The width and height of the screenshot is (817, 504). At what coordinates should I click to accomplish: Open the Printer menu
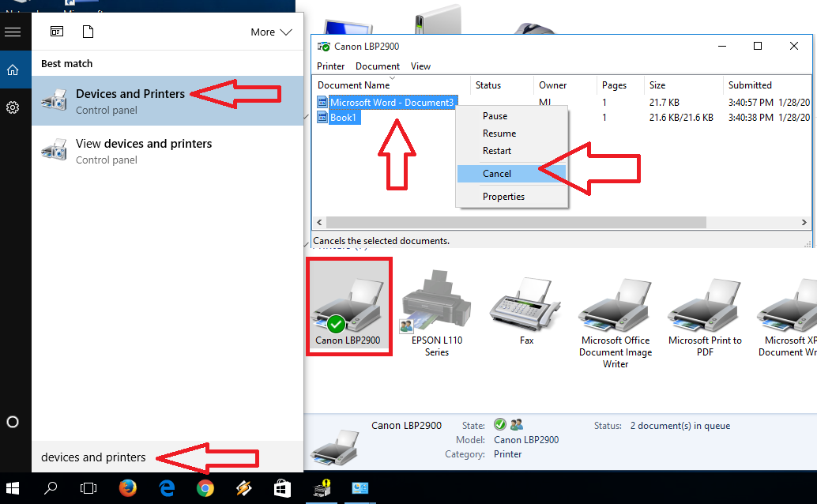(x=329, y=66)
